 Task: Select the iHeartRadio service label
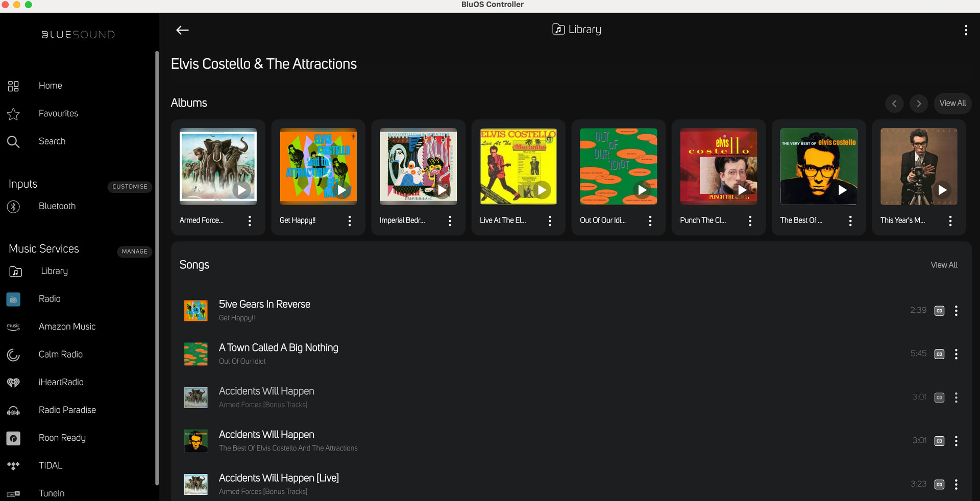(61, 382)
